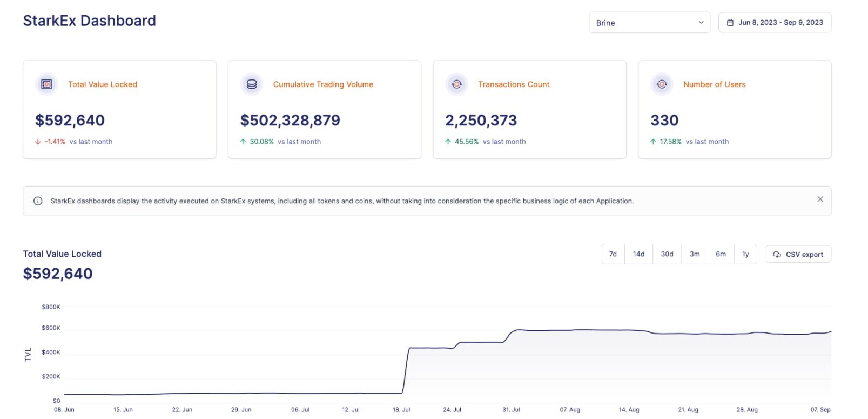Click the Cumulative Trading Volume coins icon
868x419 pixels.
coord(252,84)
